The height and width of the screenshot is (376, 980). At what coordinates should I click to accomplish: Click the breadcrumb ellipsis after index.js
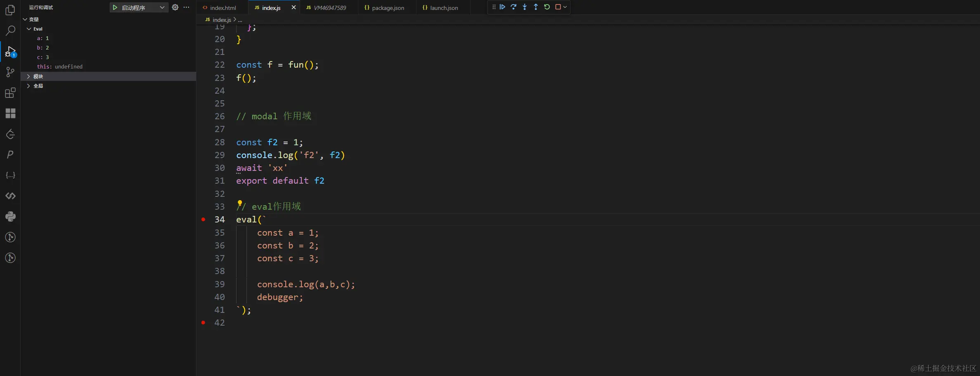[x=240, y=20]
